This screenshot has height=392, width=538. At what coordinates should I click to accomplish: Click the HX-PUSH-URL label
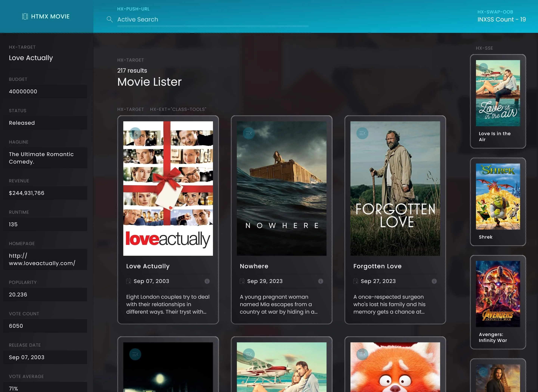tap(133, 9)
